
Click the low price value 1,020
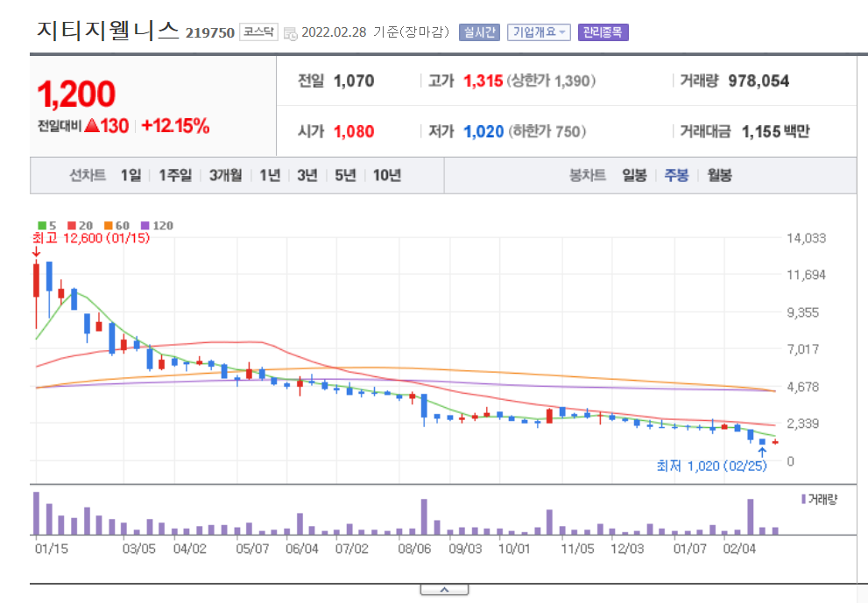tap(483, 131)
